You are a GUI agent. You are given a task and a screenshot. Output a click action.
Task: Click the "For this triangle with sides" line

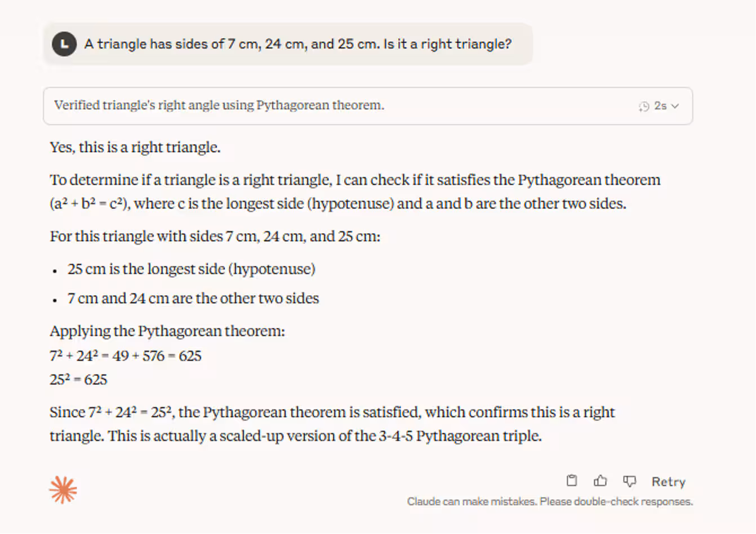tap(215, 237)
